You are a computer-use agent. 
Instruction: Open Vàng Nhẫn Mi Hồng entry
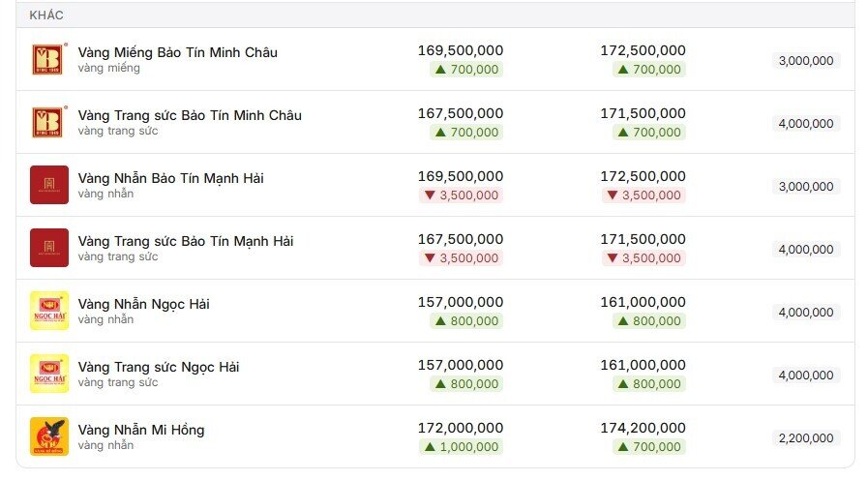tap(141, 430)
